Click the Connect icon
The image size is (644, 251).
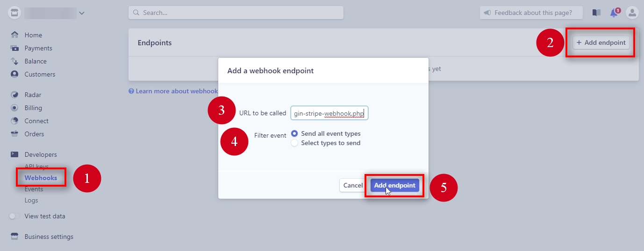pos(14,121)
